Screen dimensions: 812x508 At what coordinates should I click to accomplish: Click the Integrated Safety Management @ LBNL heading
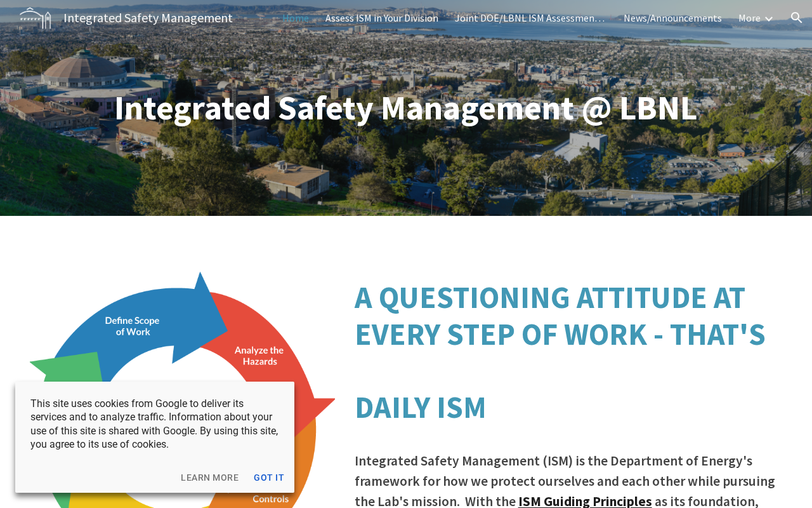pos(406,108)
